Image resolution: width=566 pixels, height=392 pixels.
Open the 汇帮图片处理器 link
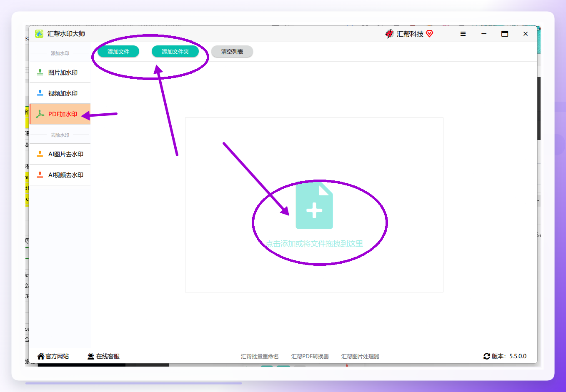click(x=360, y=357)
